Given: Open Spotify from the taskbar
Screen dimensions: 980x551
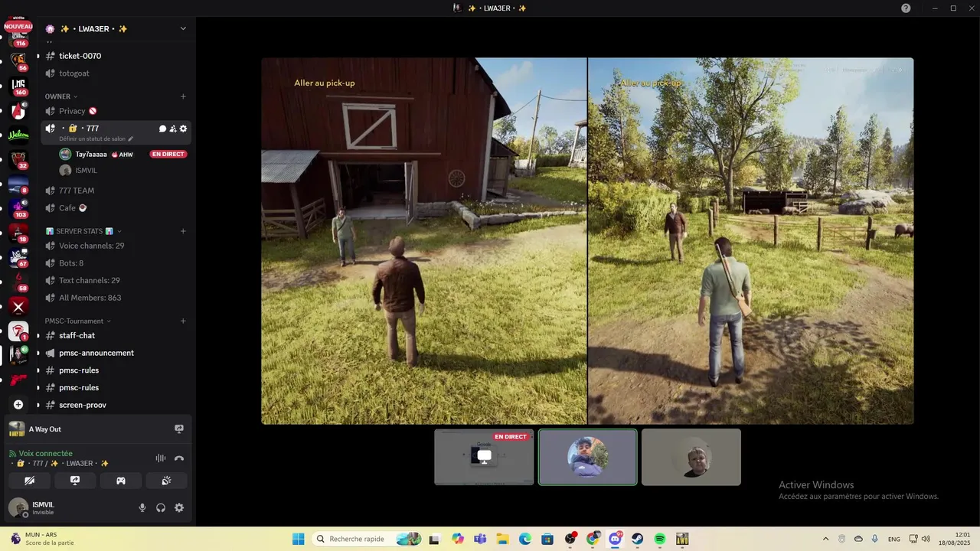Looking at the screenshot, I should (660, 539).
